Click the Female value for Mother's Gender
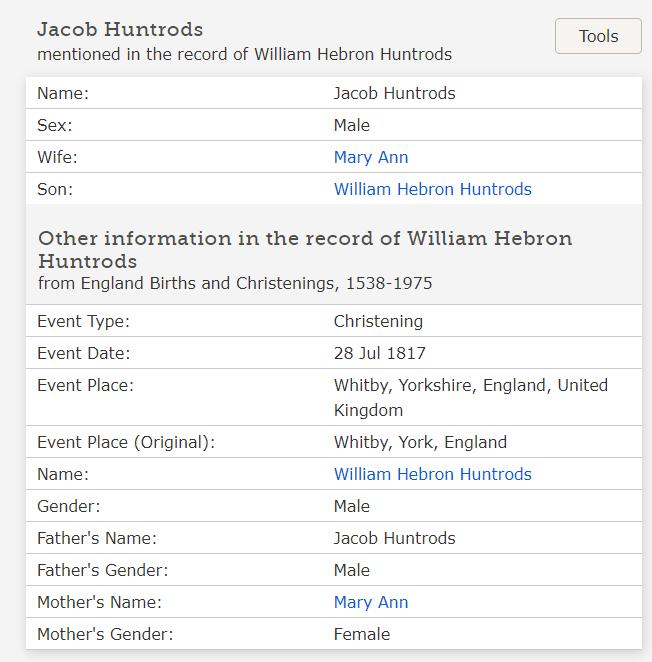The image size is (652, 662). click(362, 634)
